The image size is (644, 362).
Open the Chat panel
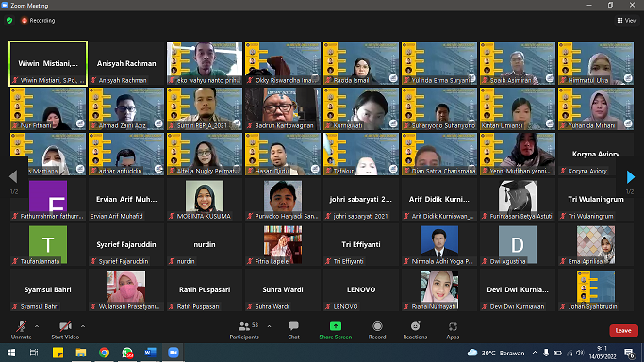click(x=293, y=330)
